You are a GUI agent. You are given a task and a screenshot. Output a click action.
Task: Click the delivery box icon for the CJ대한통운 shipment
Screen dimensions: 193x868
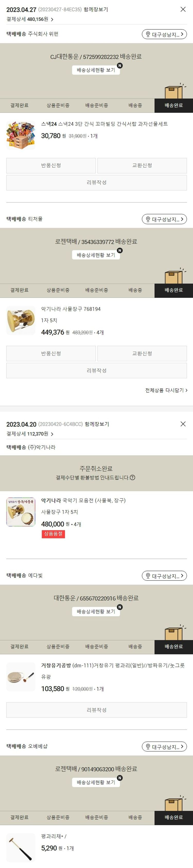pos(175,91)
